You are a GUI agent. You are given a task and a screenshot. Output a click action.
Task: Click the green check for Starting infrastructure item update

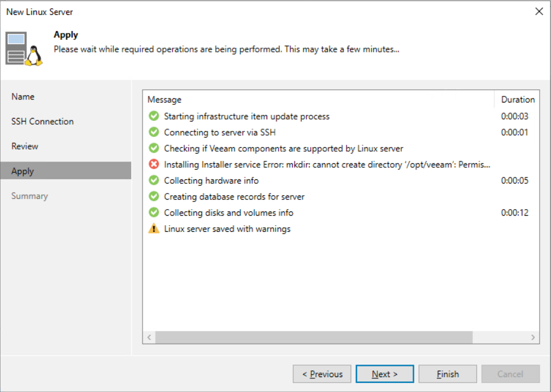click(154, 116)
